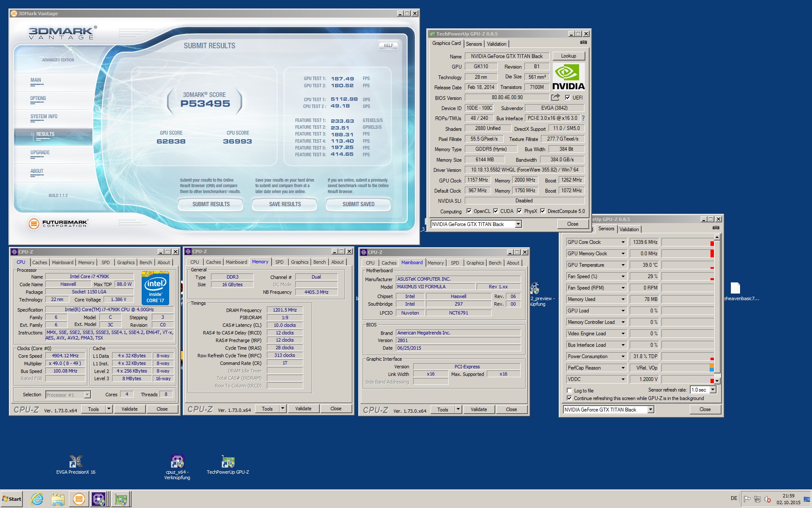Click the scroll-down arrow in GPU-Z Sensors list
812x508 pixels.
click(x=717, y=381)
